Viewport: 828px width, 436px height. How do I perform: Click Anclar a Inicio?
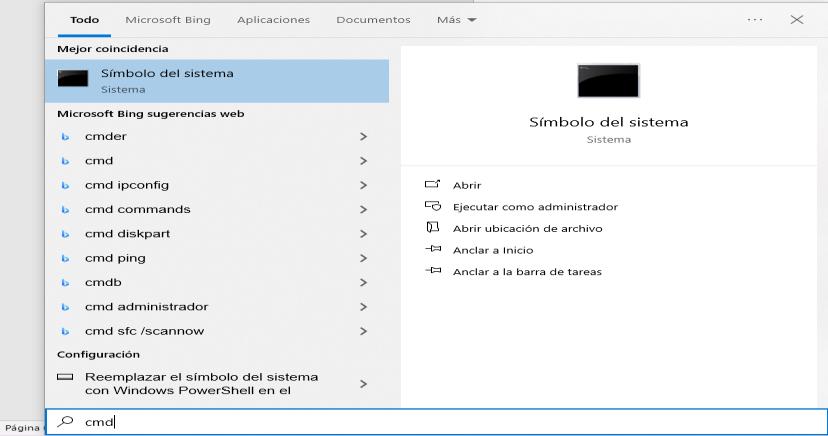point(493,250)
